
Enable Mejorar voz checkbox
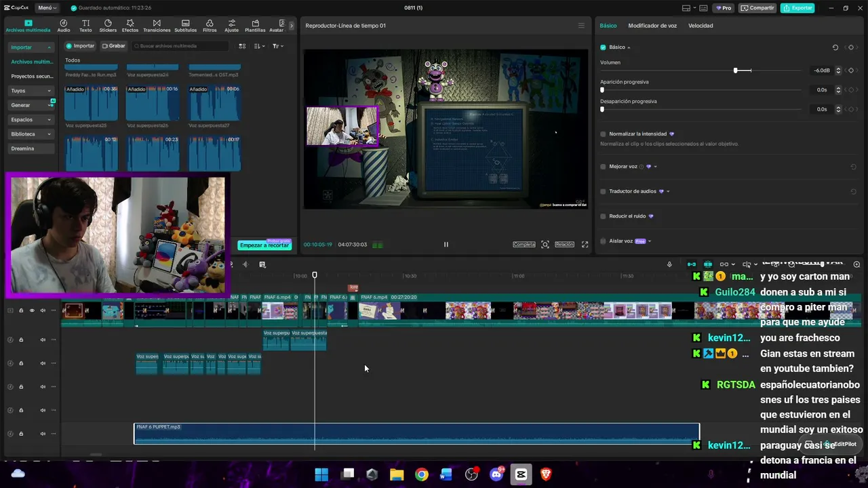tap(603, 167)
